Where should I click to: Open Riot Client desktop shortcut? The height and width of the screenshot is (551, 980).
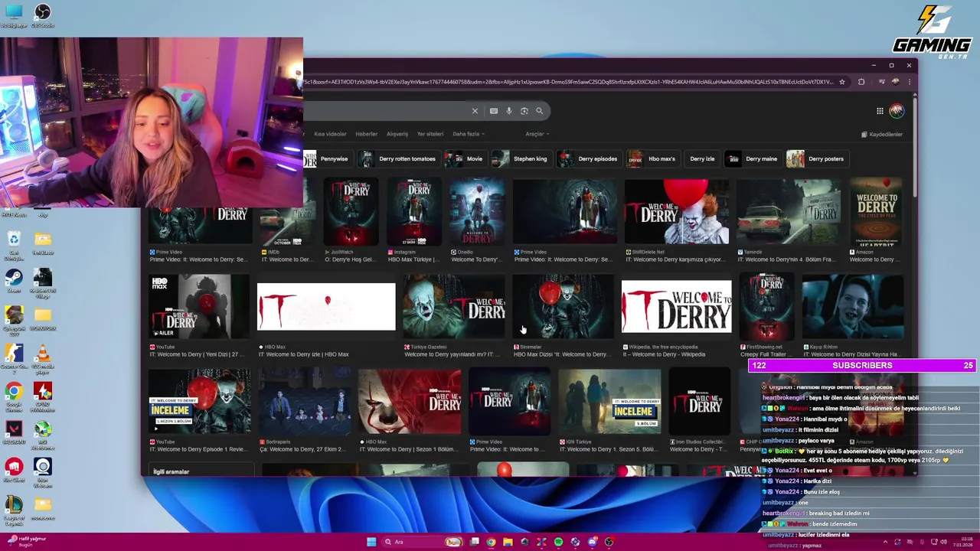tap(14, 469)
